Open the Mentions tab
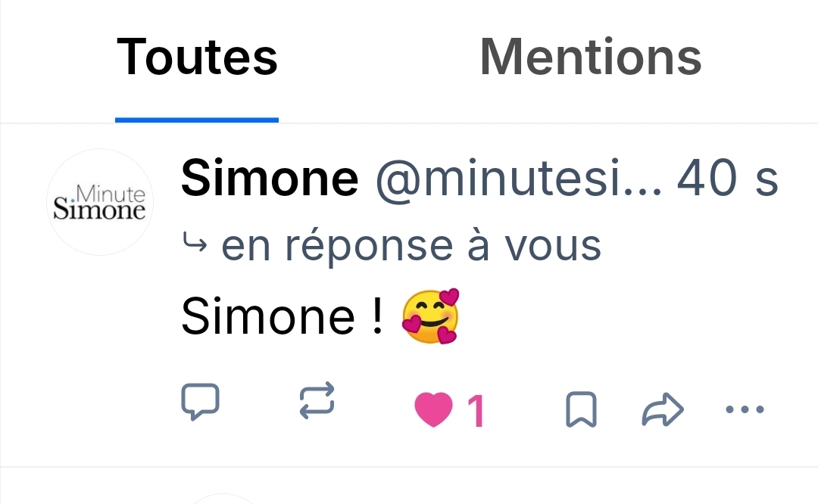This screenshot has height=504, width=818. pyautogui.click(x=591, y=58)
